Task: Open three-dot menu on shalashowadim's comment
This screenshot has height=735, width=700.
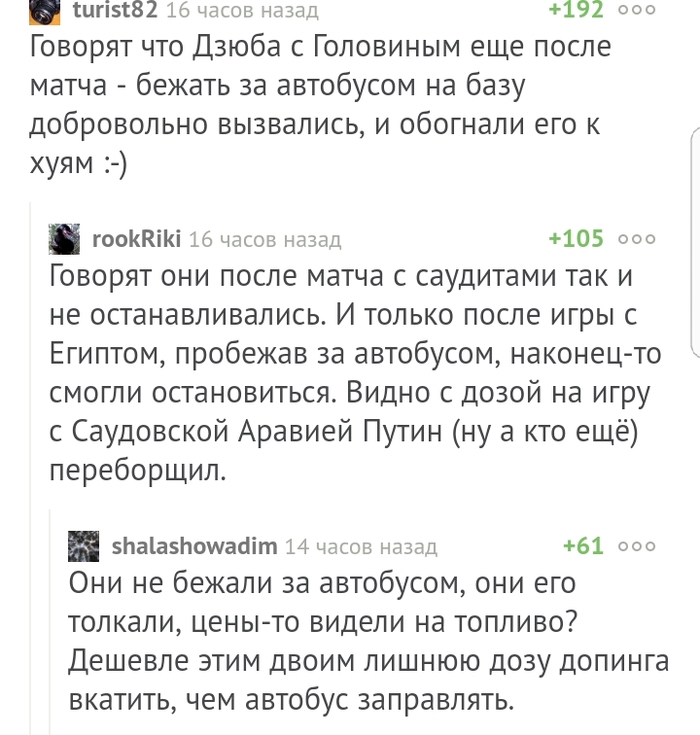Action: click(637, 546)
